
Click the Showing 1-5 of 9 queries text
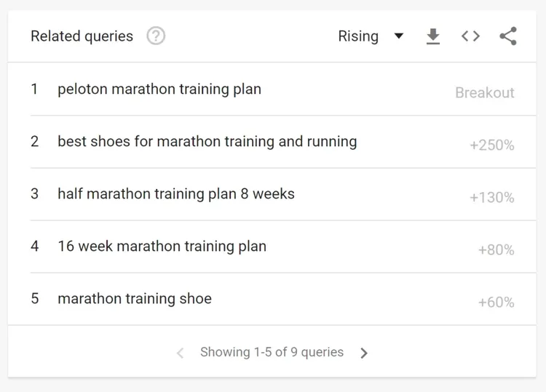tap(272, 352)
